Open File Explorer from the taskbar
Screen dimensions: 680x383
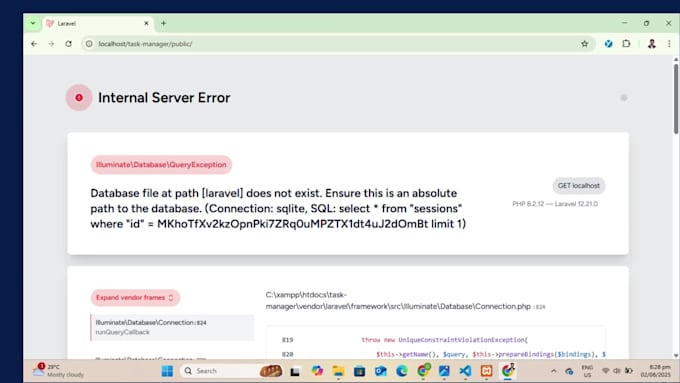tap(338, 371)
